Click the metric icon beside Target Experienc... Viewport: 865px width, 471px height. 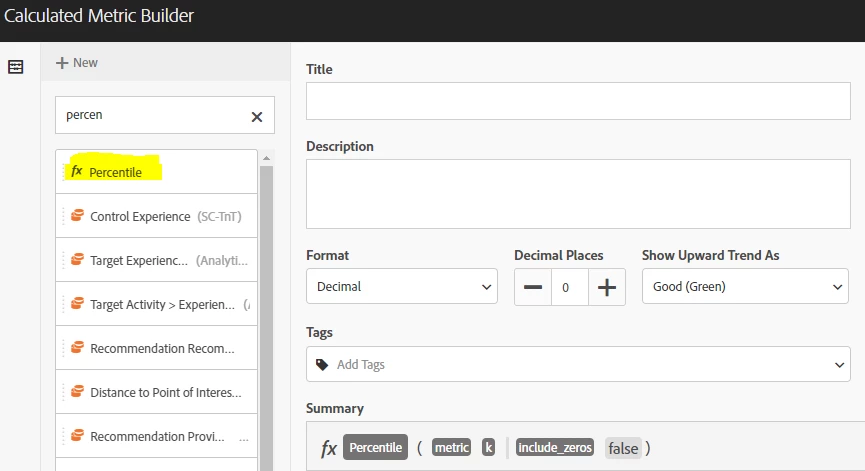pos(77,259)
